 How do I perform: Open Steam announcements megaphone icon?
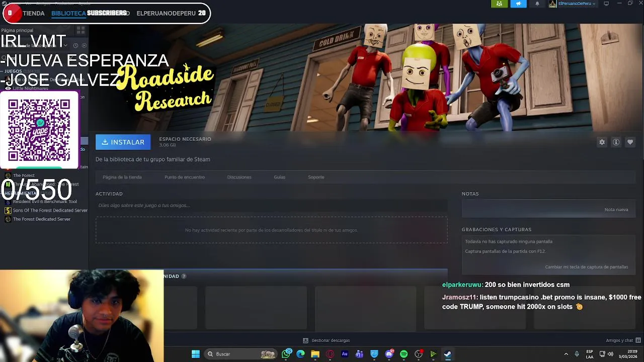pos(518,4)
